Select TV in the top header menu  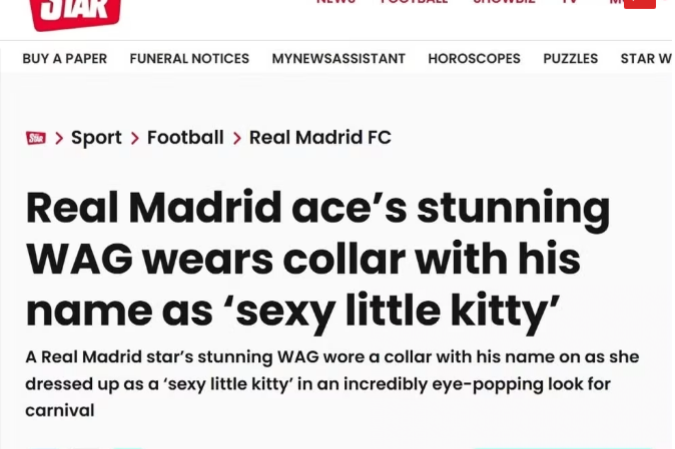[x=569, y=2]
